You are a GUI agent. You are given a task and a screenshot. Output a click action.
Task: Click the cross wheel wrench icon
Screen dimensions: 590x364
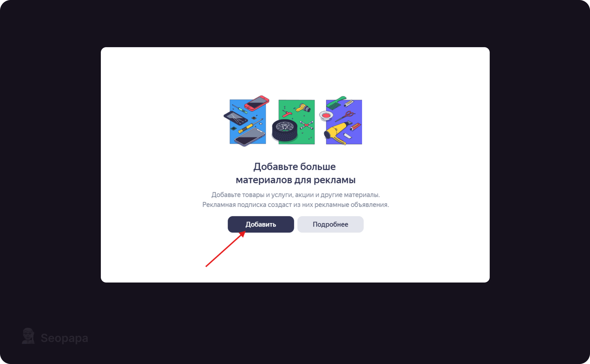pyautogui.click(x=307, y=125)
